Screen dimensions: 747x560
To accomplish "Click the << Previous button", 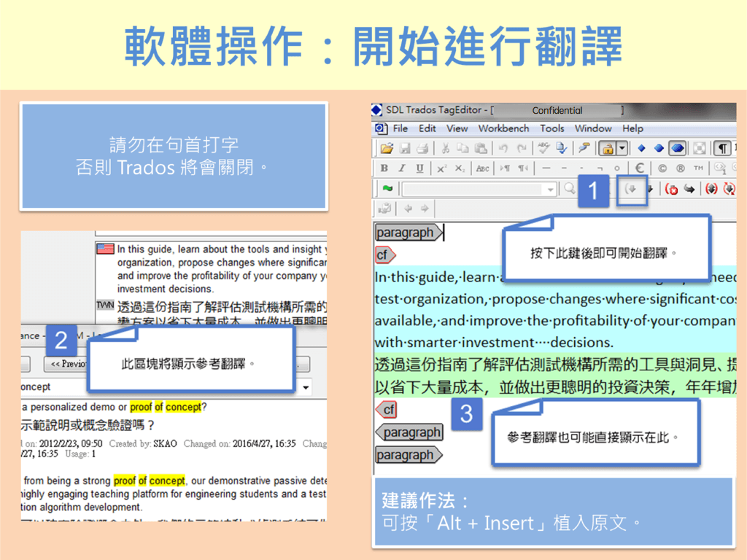I will point(67,364).
